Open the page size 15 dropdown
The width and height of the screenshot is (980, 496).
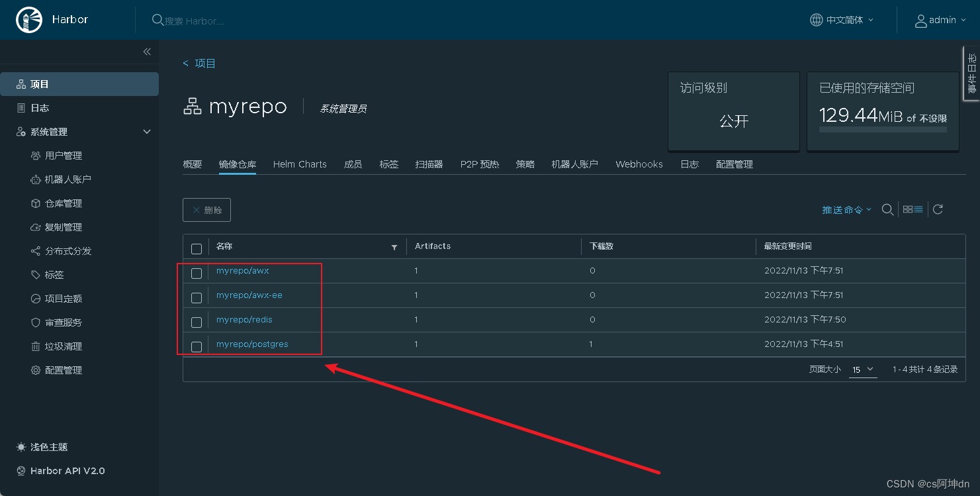pos(863,370)
